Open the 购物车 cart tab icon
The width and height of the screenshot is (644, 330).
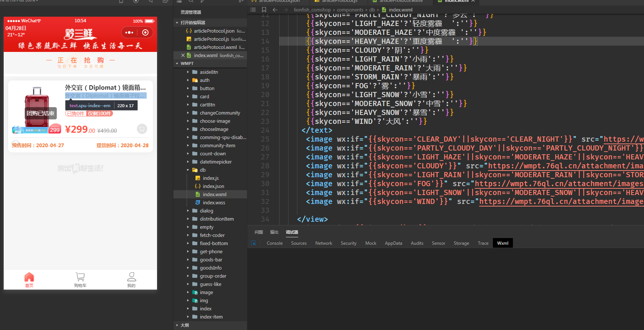80,277
